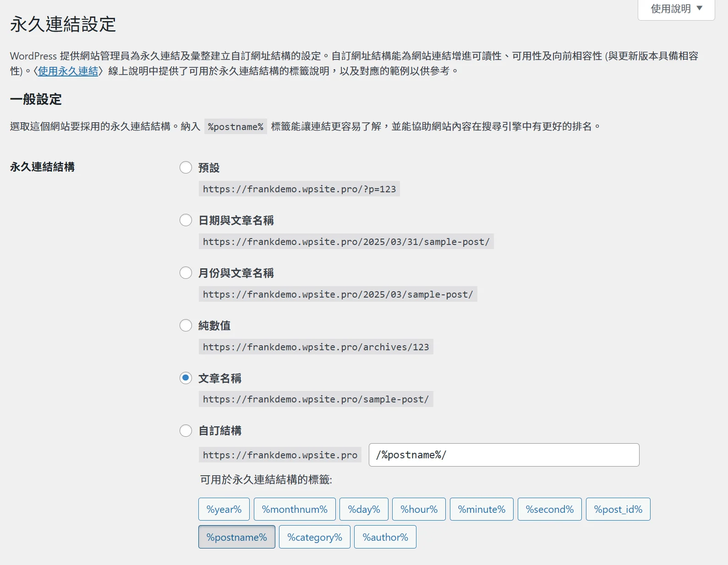Click the 一般設定 section heading

(36, 99)
